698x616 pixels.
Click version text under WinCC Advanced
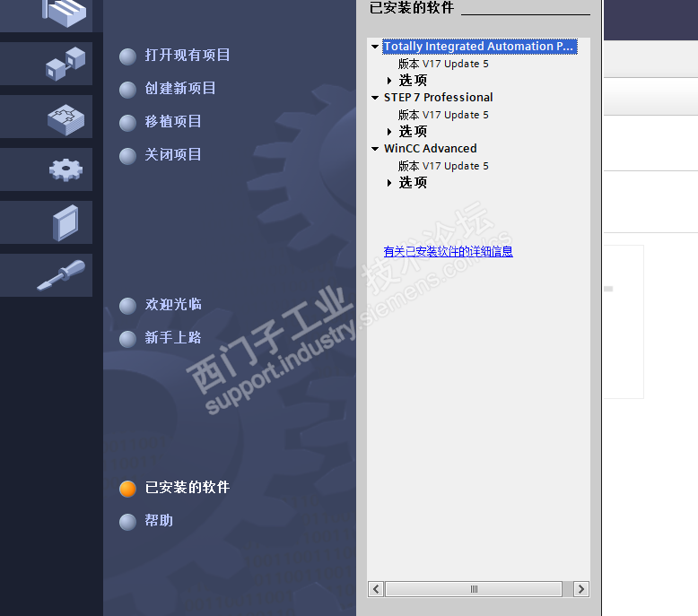tap(443, 166)
